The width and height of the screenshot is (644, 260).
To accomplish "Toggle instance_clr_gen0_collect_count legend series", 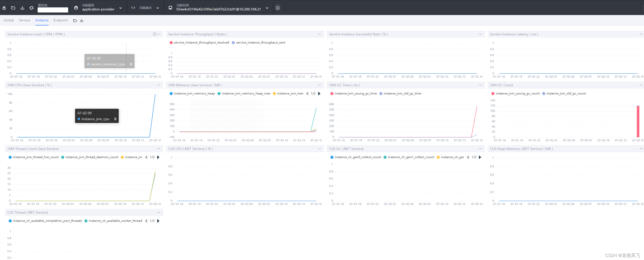I will click(356, 157).
